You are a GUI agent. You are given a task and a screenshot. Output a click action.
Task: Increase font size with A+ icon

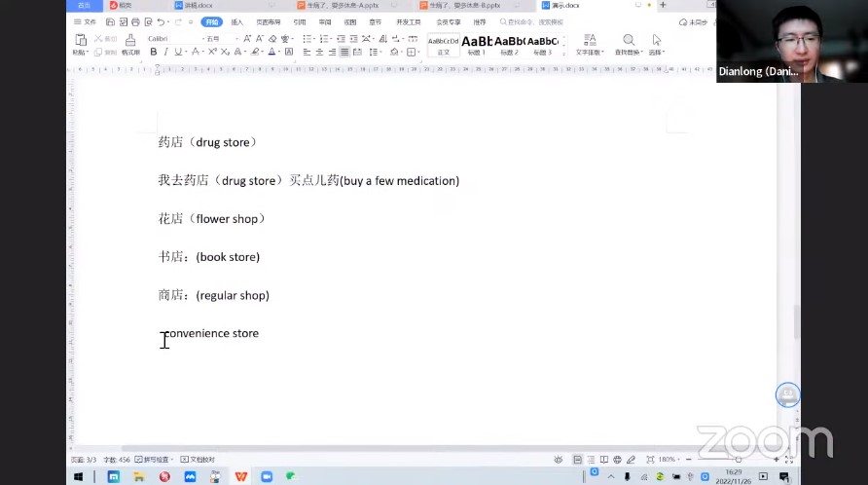(x=247, y=39)
